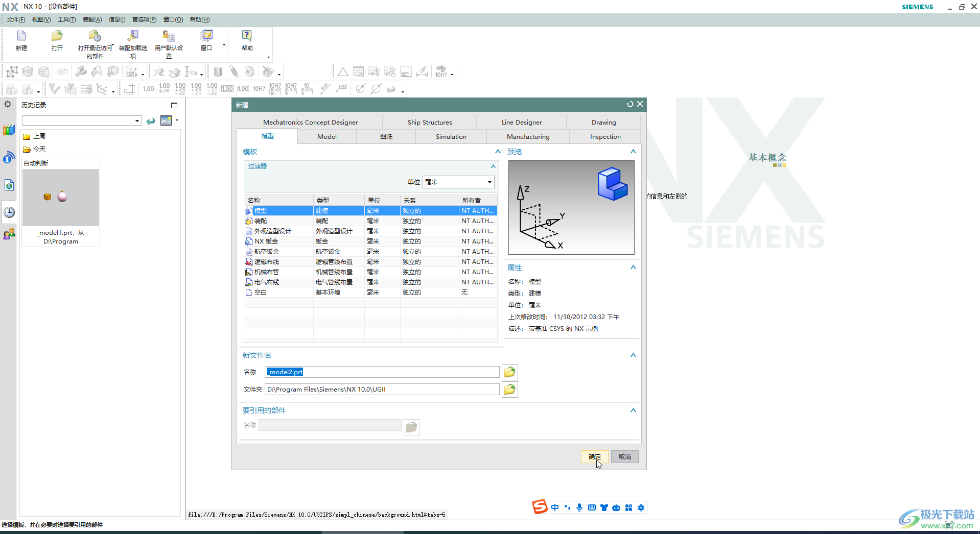Open the 首选项(P) menu

pyautogui.click(x=144, y=19)
